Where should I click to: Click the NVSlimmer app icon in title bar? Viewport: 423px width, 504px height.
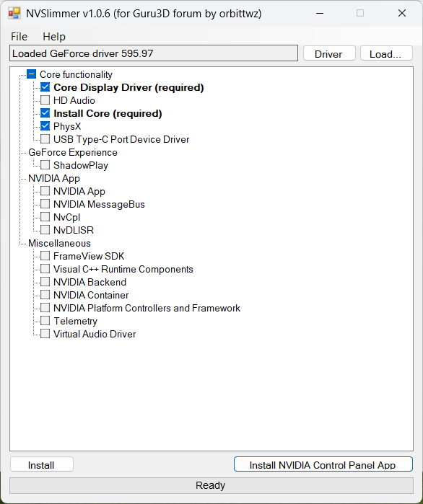(14, 13)
